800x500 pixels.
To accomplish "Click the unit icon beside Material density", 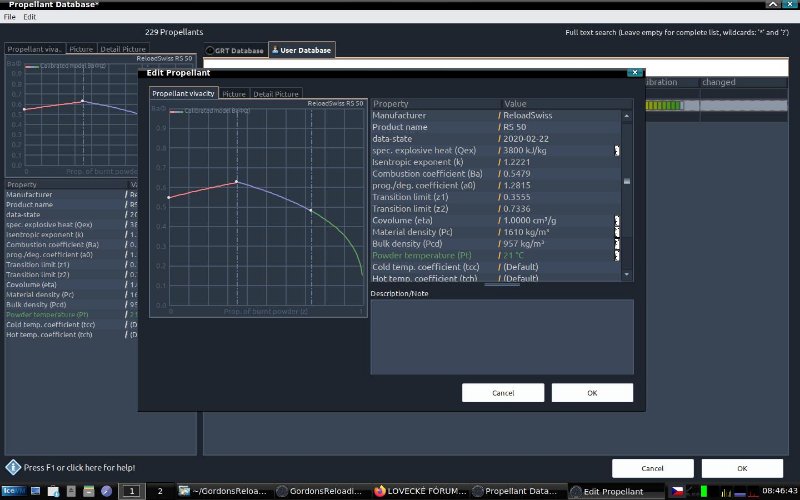I will coord(617,232).
